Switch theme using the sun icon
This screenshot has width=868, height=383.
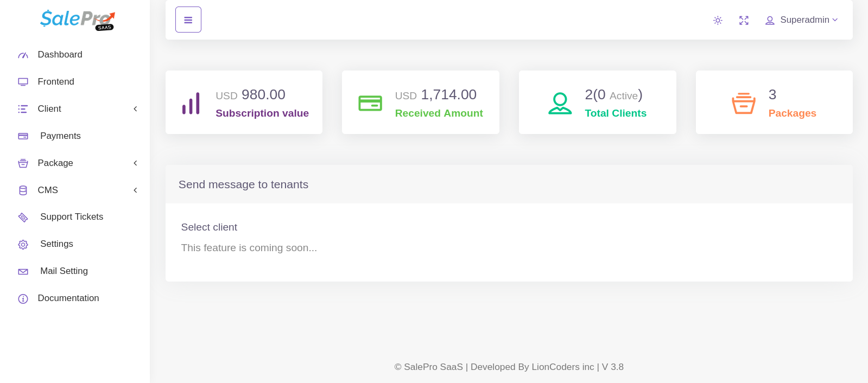(718, 21)
